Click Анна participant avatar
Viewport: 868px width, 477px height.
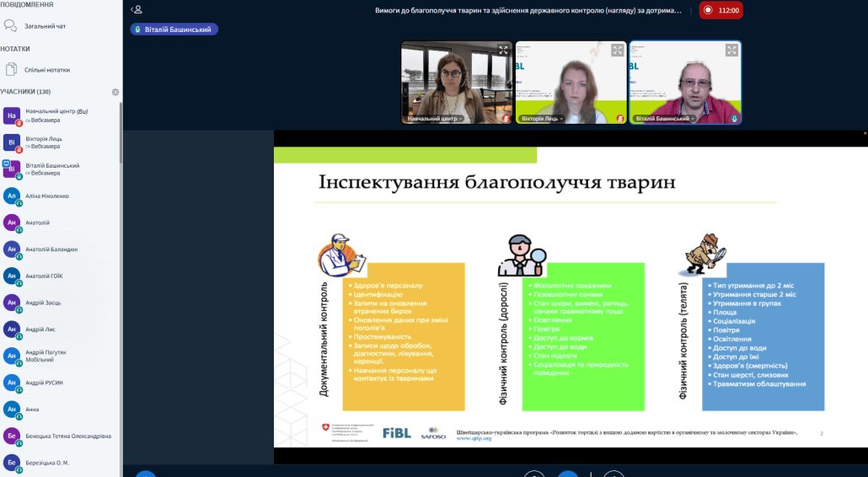coord(12,410)
